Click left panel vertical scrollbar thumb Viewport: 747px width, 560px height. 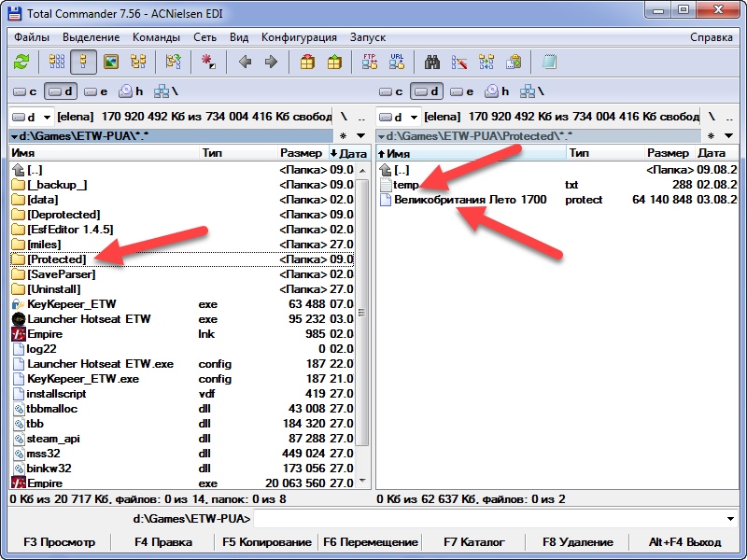coord(362,313)
